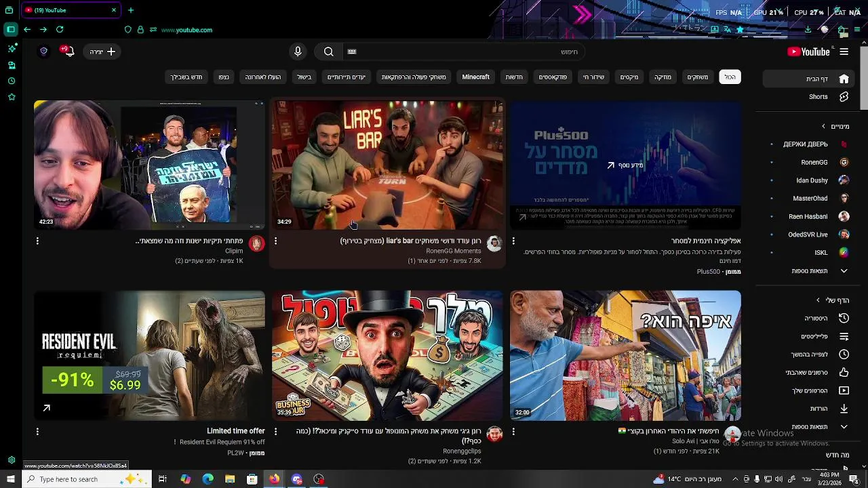Open Windows Start menu
868x488 pixels.
[x=11, y=479]
